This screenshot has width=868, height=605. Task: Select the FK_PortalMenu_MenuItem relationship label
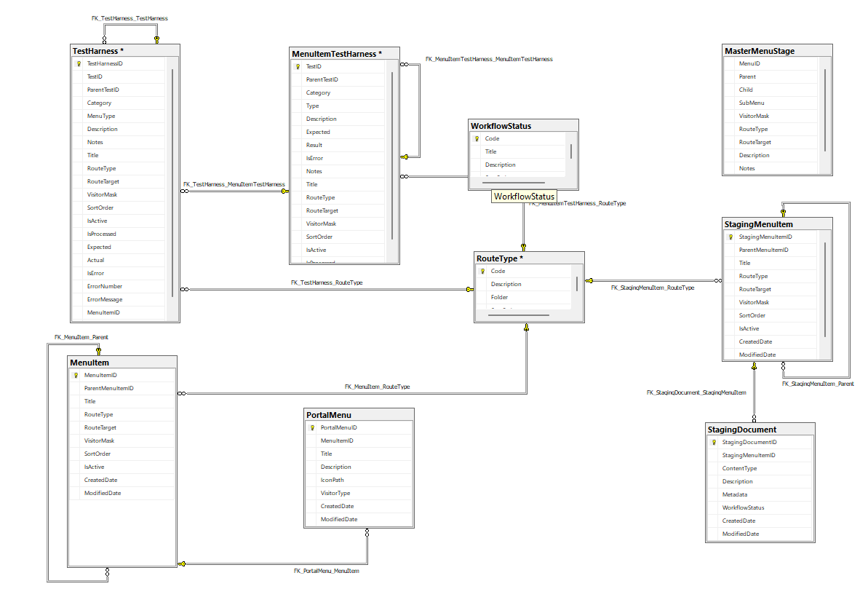pos(327,572)
